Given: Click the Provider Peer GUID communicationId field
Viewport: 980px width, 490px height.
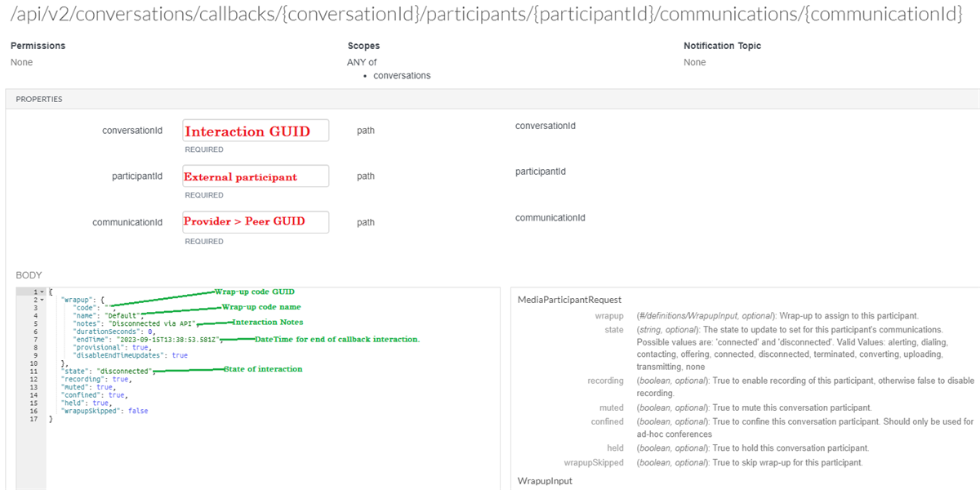Looking at the screenshot, I should [256, 221].
